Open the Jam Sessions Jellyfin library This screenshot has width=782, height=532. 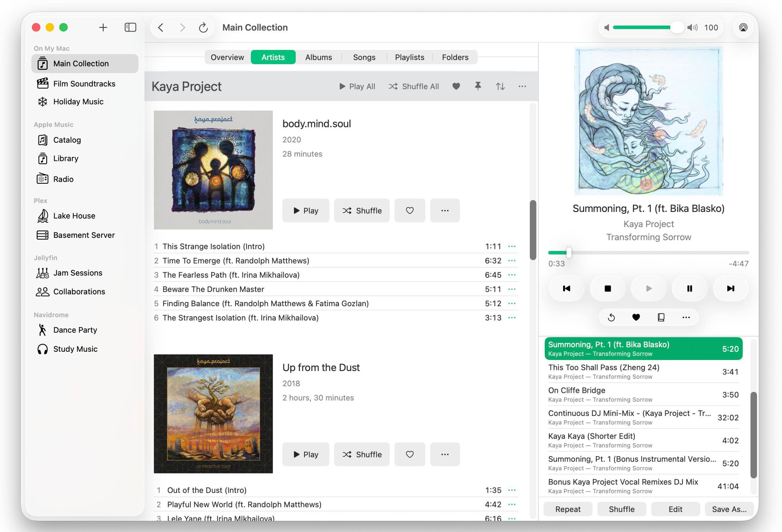(78, 273)
